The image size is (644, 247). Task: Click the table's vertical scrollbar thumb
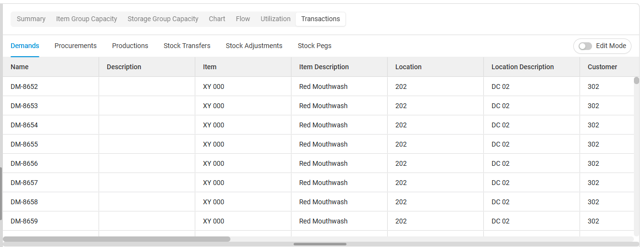[x=637, y=80]
